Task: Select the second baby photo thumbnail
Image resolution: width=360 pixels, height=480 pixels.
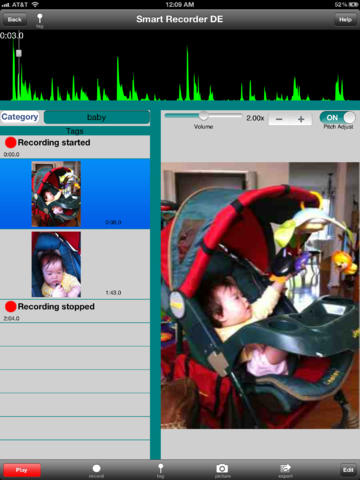Action: [56, 264]
